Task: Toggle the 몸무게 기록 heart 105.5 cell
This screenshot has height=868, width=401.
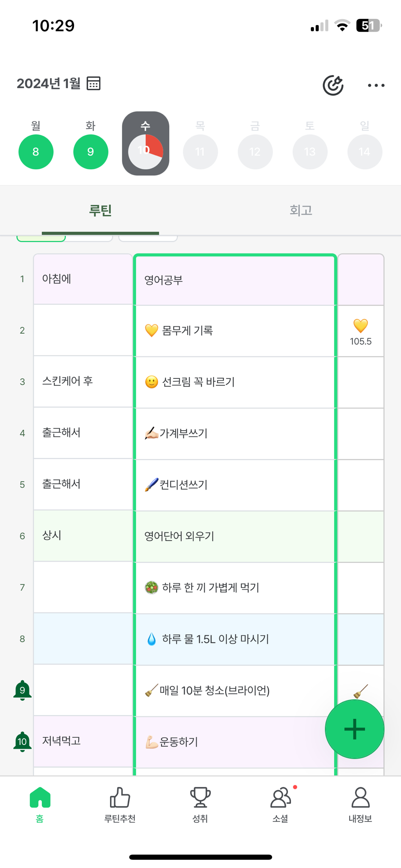Action: point(360,331)
